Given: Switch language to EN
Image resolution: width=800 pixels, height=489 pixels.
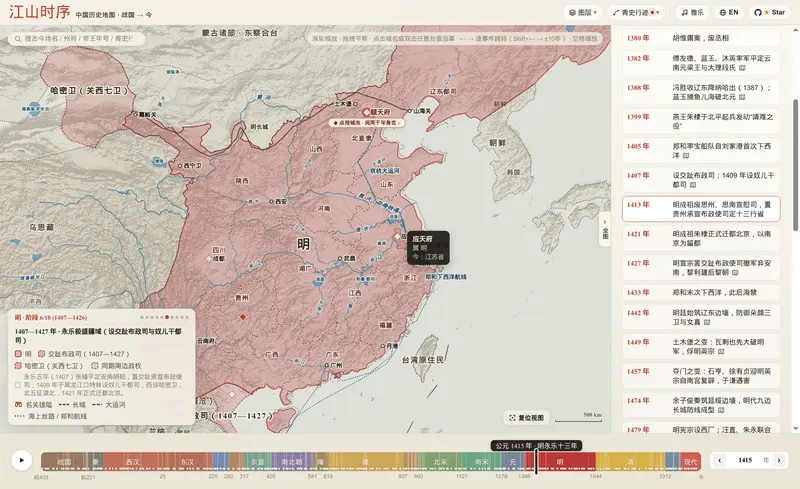Looking at the screenshot, I should pos(729,12).
